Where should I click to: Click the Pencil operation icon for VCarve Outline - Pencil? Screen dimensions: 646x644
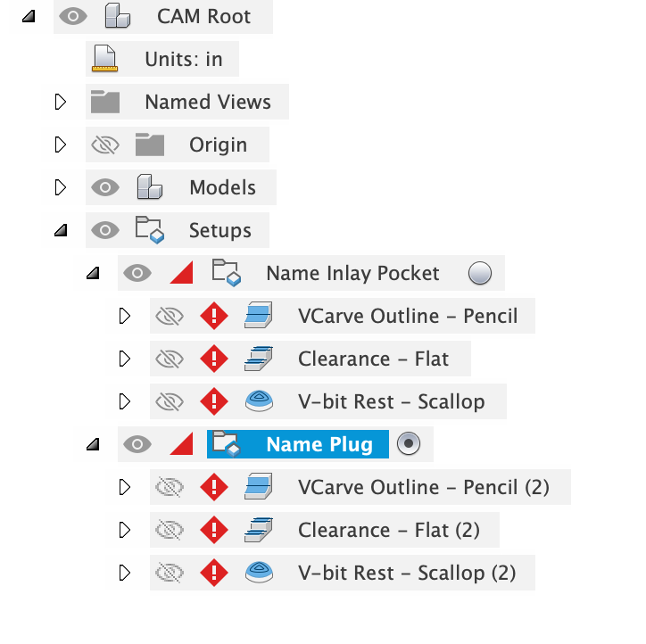[x=259, y=317]
